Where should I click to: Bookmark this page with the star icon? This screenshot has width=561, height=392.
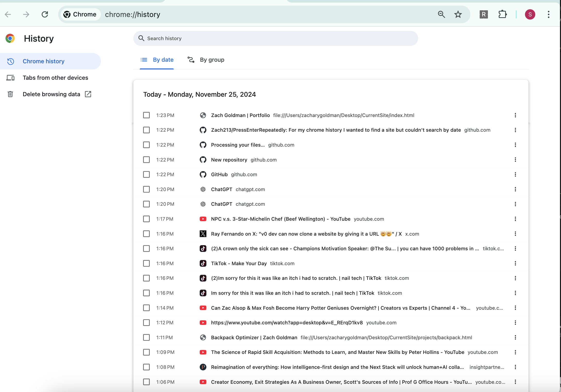coord(458,14)
